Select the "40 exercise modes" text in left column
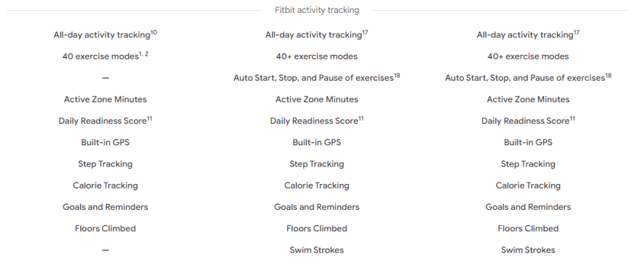The image size is (644, 268). tap(99, 57)
